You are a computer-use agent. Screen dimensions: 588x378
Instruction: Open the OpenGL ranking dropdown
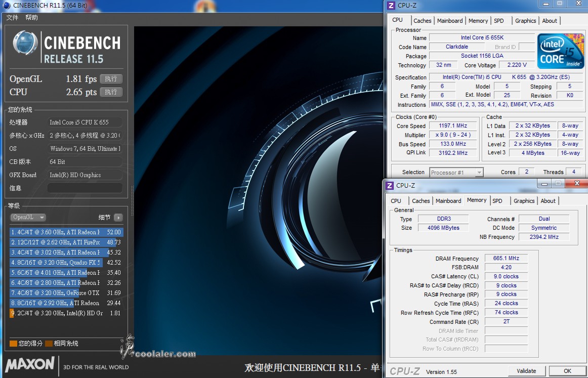(28, 218)
